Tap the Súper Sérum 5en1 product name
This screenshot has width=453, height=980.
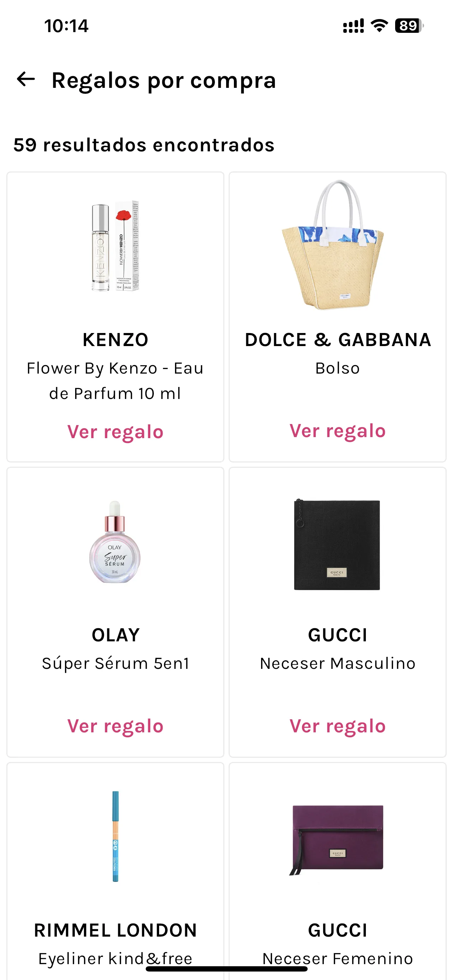coord(115,664)
